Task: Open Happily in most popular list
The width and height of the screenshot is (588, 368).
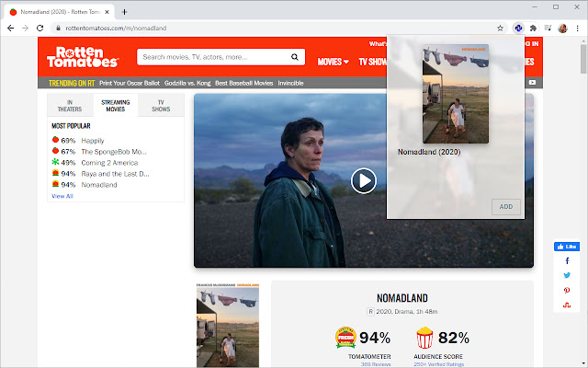Action: pyautogui.click(x=93, y=141)
